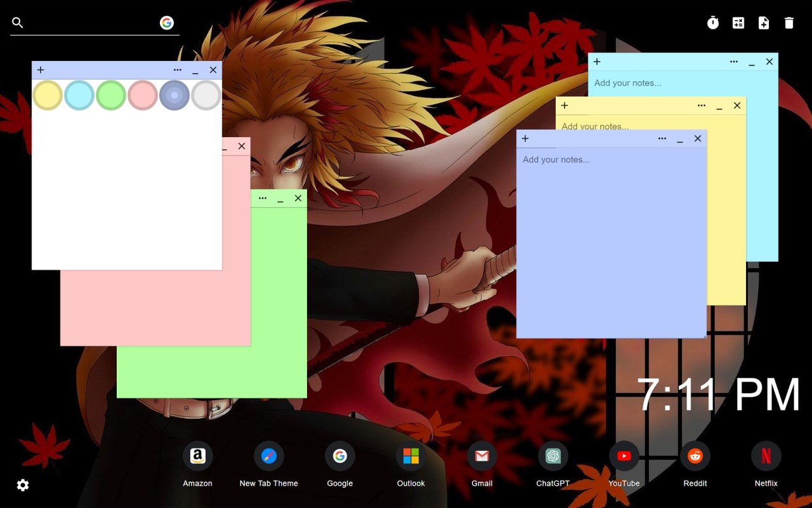Open three-dots menu on green note
812x508 pixels.
tap(263, 198)
